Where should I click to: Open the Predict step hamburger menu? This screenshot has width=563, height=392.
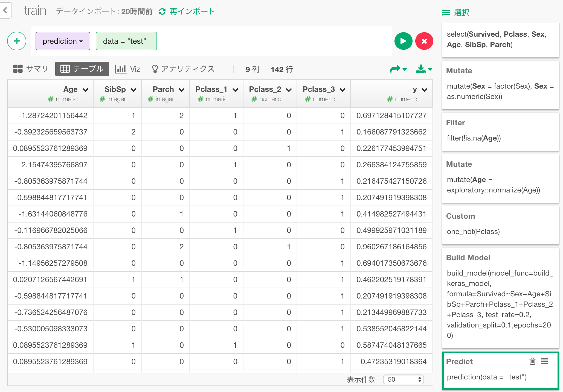tap(545, 361)
